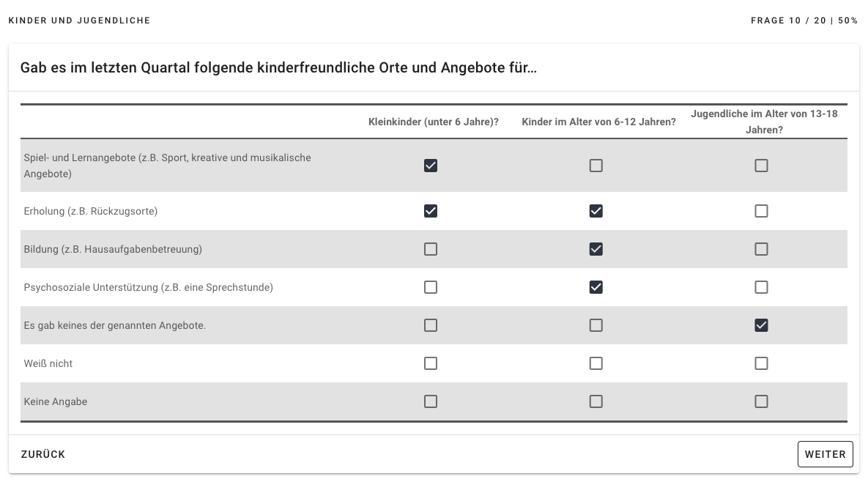
Task: Check 'Weiß nicht' for Kleinkinder
Action: pyautogui.click(x=431, y=363)
